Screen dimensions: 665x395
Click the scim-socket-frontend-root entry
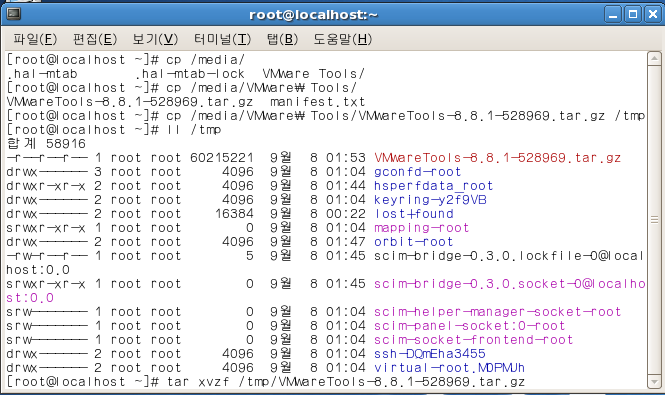coord(473,340)
